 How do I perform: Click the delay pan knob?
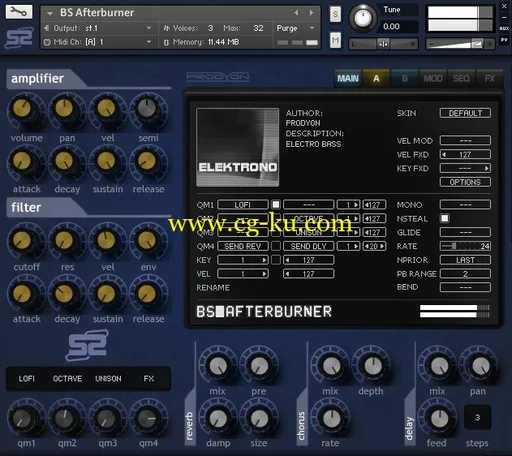pos(480,366)
